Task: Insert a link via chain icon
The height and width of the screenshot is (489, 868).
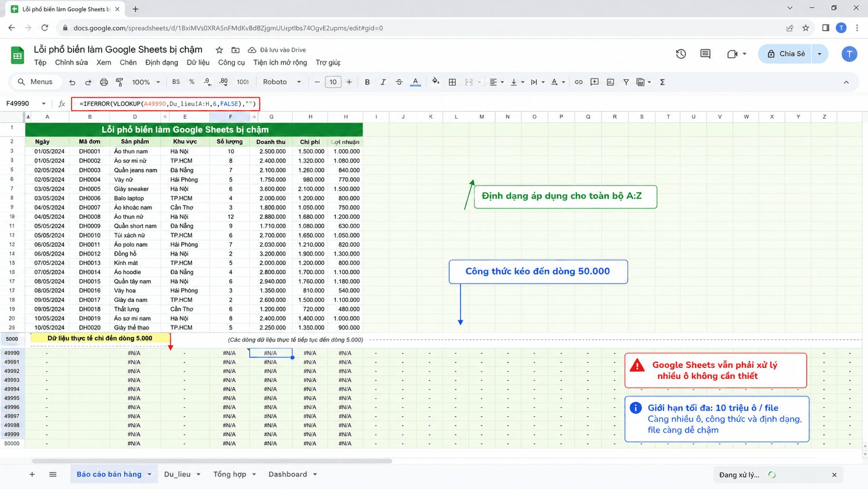Action: [x=578, y=82]
